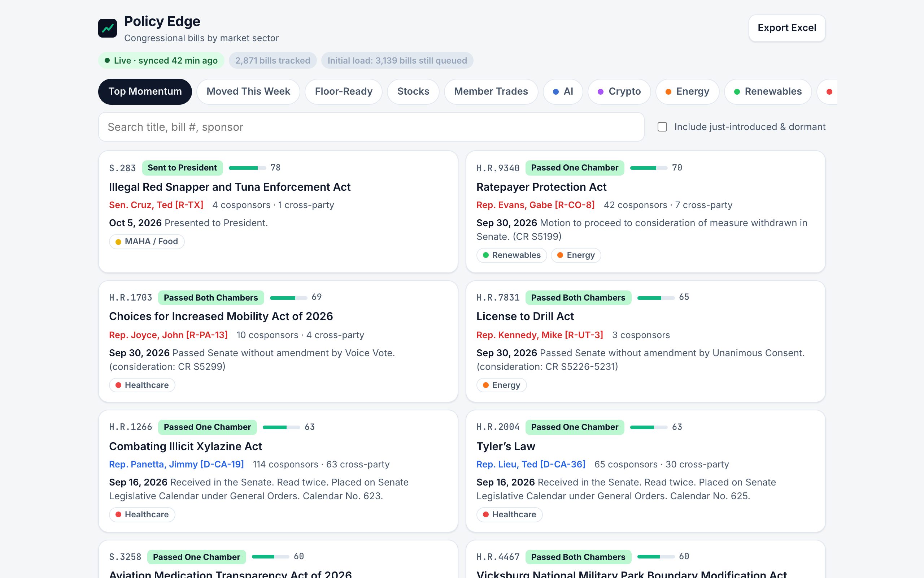Click bill number H.R.9340
Viewport: 924px width, 578px height.
[x=498, y=168]
